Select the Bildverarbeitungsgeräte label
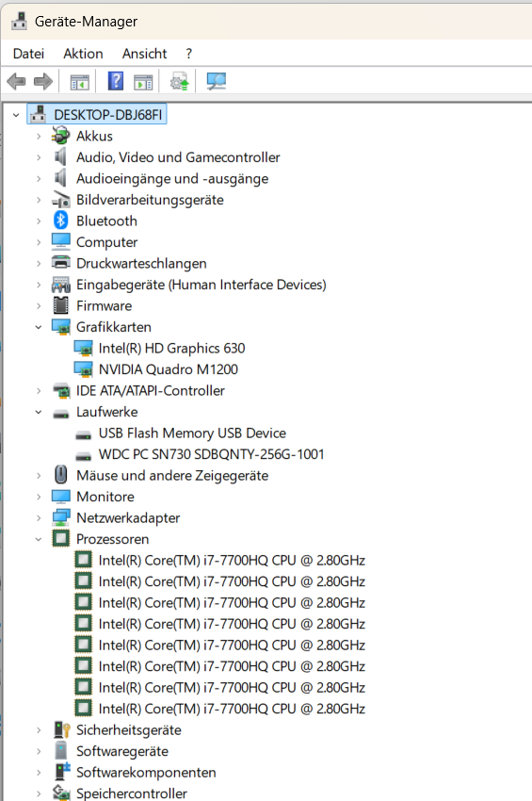Screen dimensions: 532x801 pyautogui.click(x=150, y=200)
